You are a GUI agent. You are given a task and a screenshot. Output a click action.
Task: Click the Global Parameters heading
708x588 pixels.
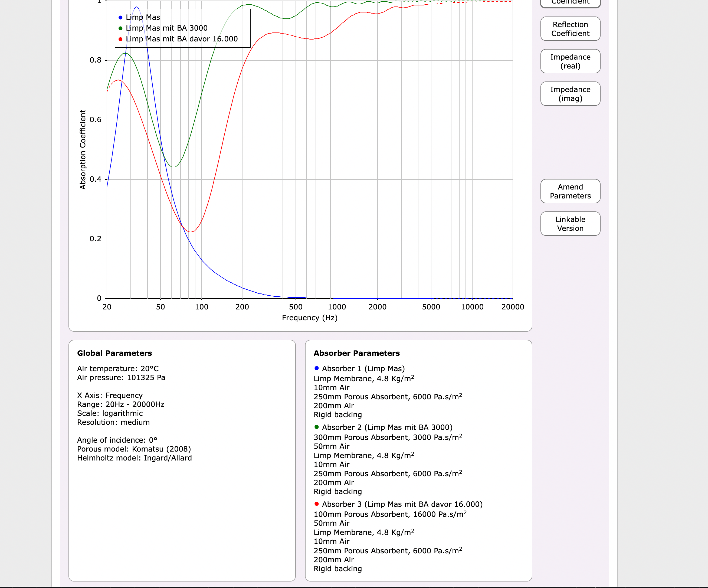(114, 353)
